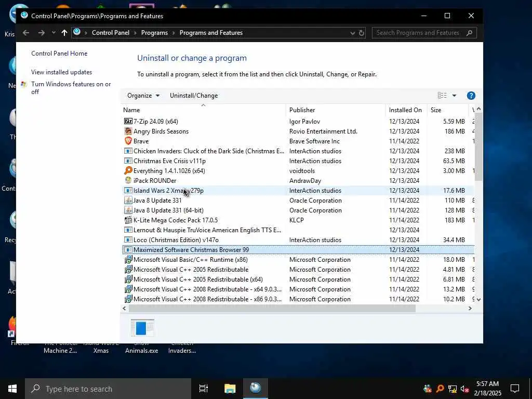Click the Control Panel taskbar icon

(256, 389)
